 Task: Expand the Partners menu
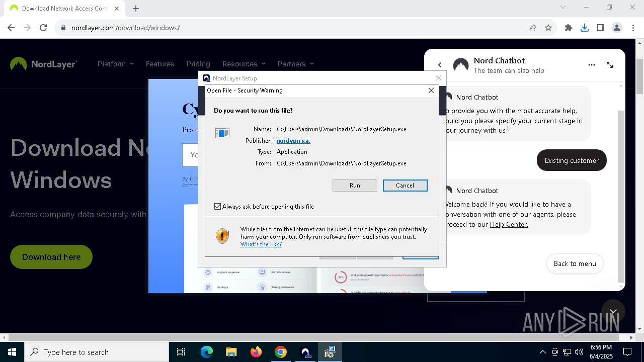296,64
